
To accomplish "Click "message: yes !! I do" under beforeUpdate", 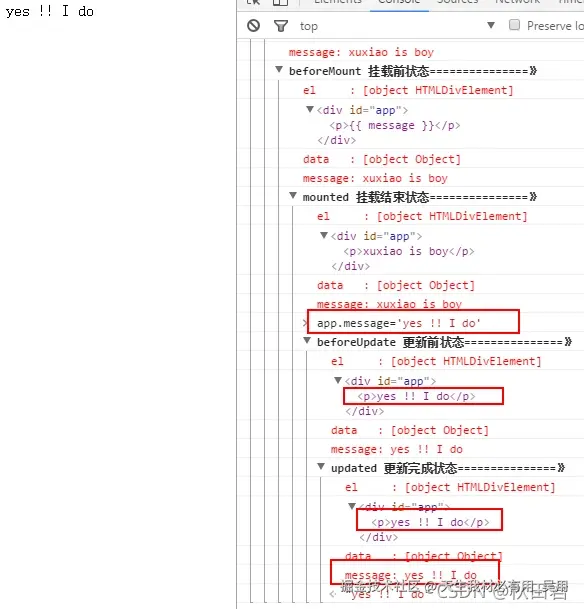I will click(x=396, y=449).
